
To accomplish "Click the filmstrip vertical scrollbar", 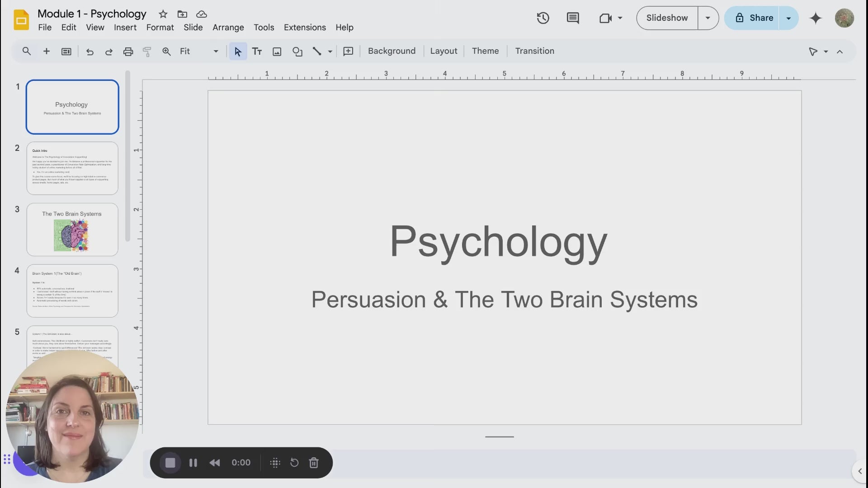I will point(127,156).
